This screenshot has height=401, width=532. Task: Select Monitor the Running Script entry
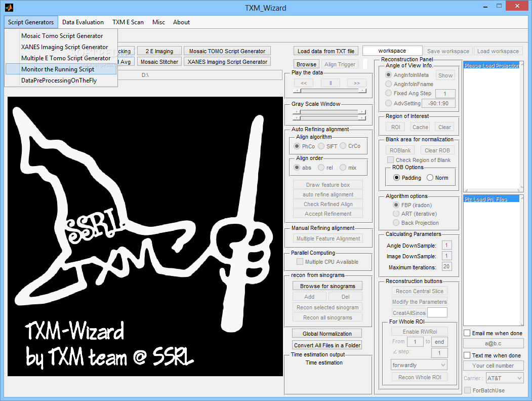(61, 69)
